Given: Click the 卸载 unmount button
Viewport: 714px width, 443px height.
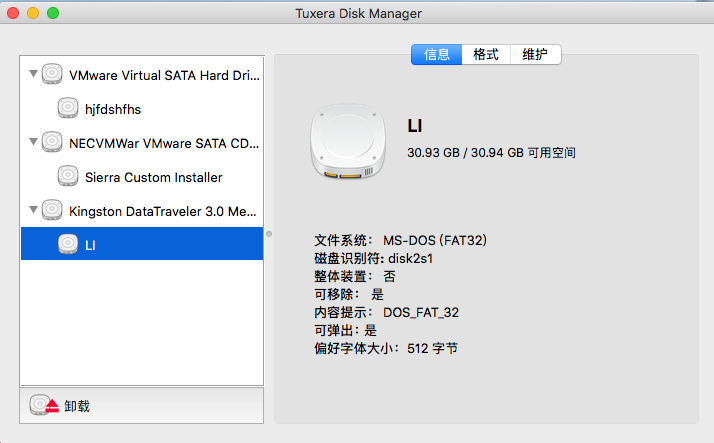Looking at the screenshot, I should [142, 405].
